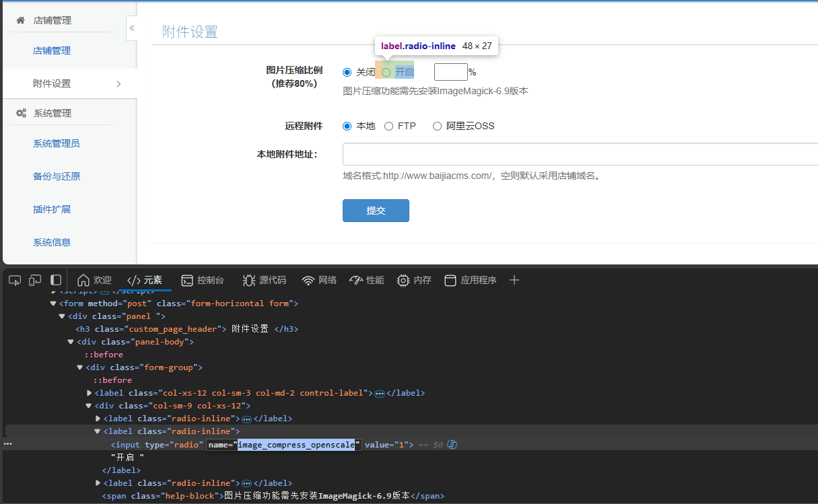Click the compression percentage input box

click(x=450, y=72)
